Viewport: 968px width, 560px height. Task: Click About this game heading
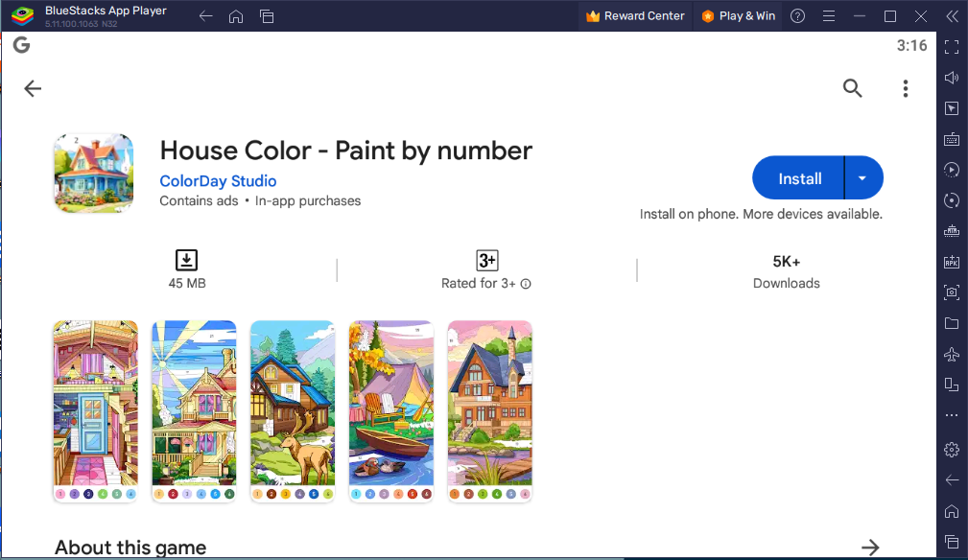pyautogui.click(x=130, y=547)
